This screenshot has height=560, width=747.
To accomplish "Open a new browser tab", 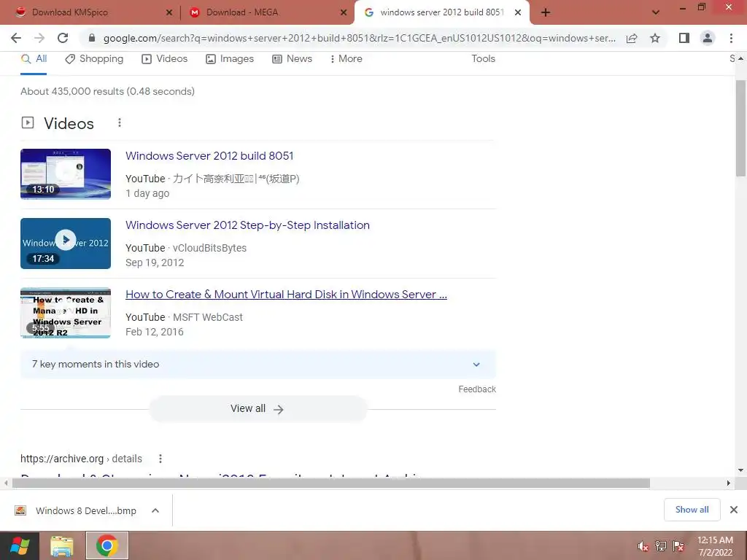I will 546,12.
